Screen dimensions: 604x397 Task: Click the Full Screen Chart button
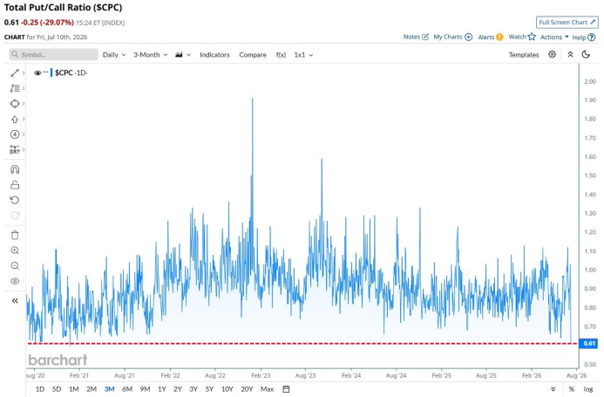coord(567,22)
